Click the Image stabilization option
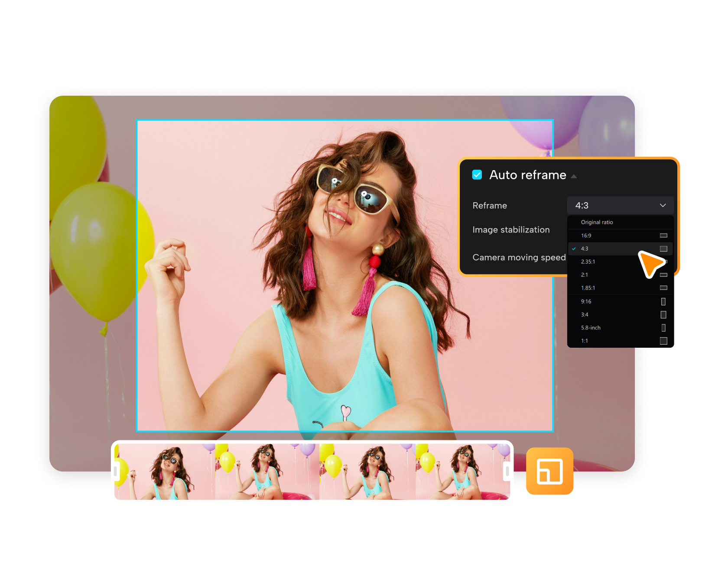 510,230
